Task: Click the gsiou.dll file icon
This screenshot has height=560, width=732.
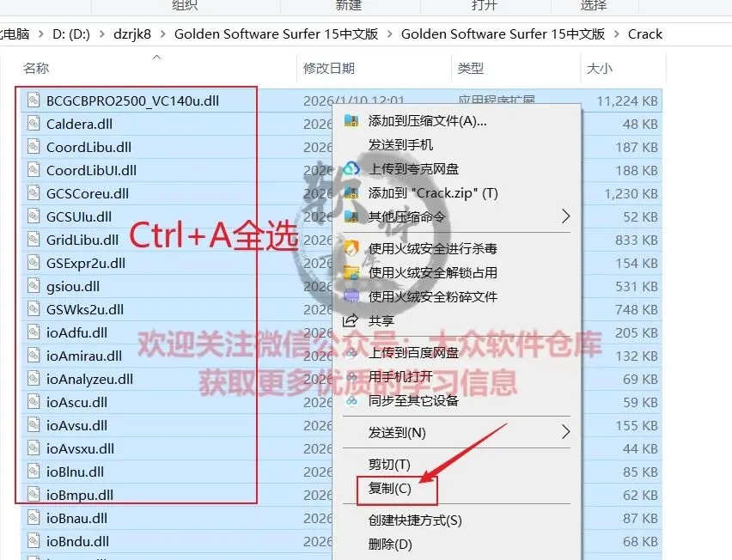Action: pyautogui.click(x=34, y=286)
